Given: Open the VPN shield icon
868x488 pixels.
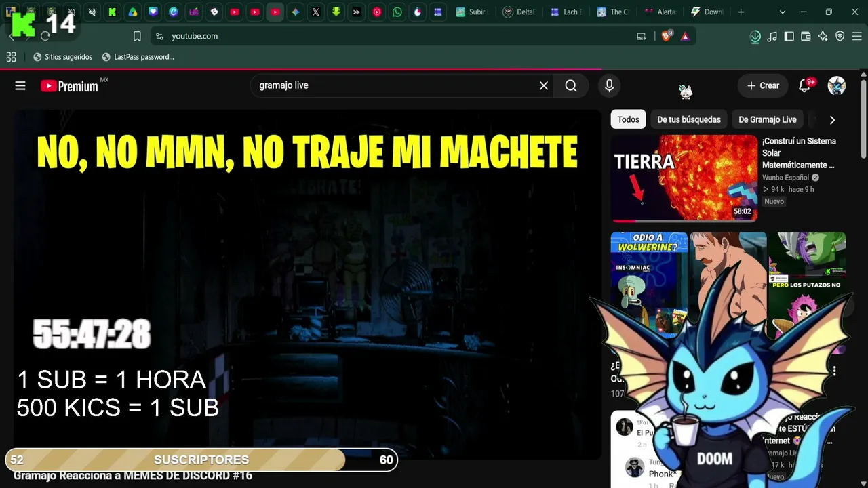Looking at the screenshot, I should point(840,36).
